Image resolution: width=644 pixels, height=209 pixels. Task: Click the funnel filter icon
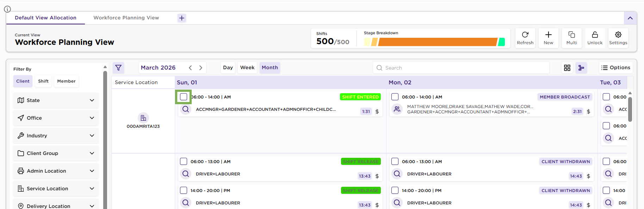pos(118,68)
